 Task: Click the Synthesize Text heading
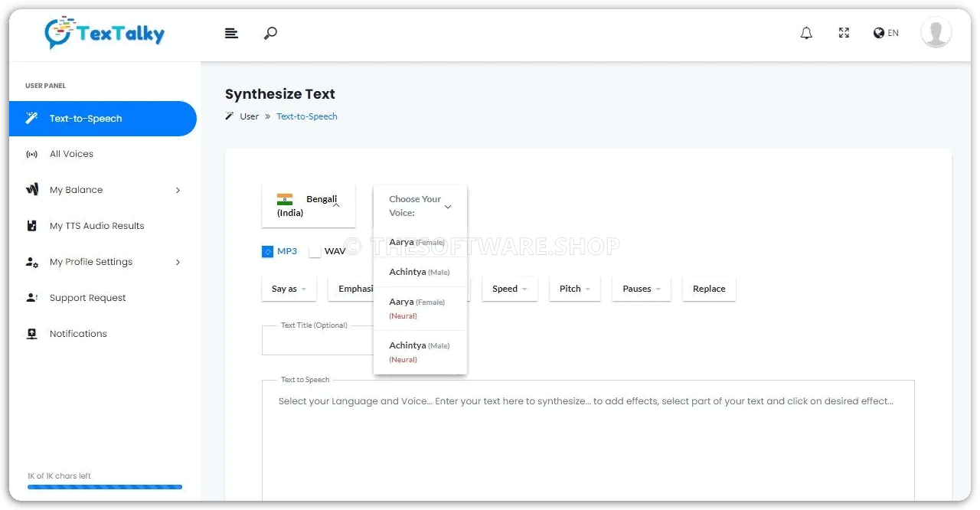(280, 94)
